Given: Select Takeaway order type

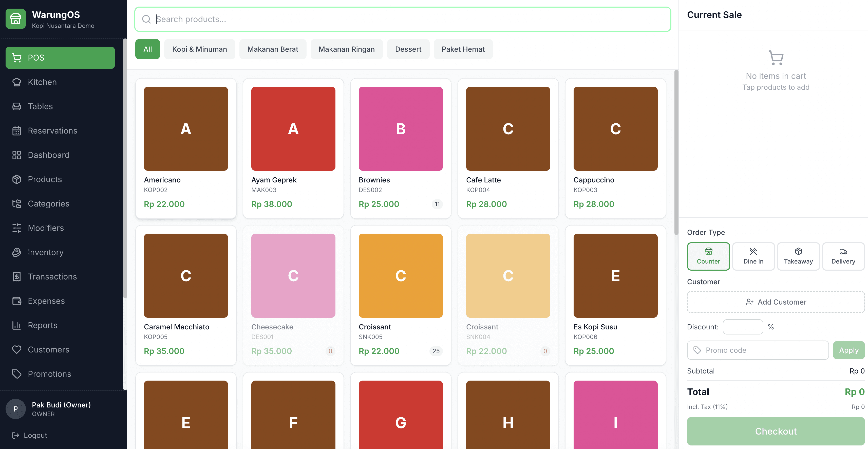Looking at the screenshot, I should (798, 256).
